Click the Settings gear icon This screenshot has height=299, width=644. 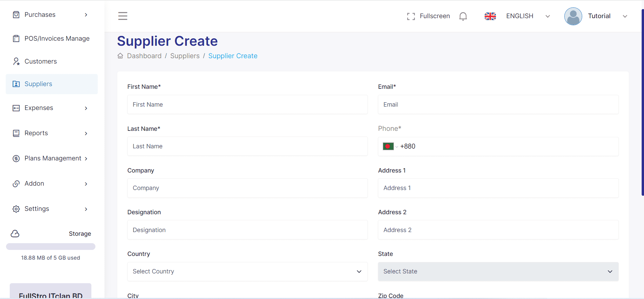pos(16,209)
